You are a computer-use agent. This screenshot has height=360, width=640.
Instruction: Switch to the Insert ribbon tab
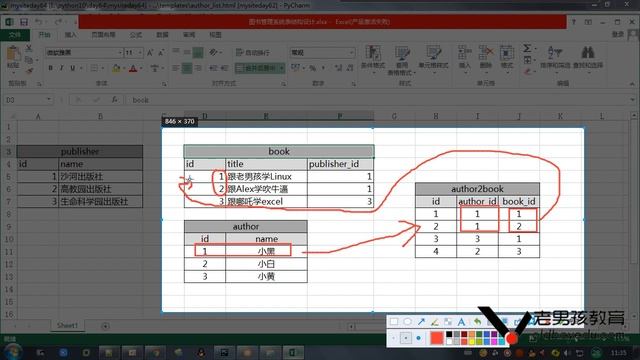click(x=70, y=35)
